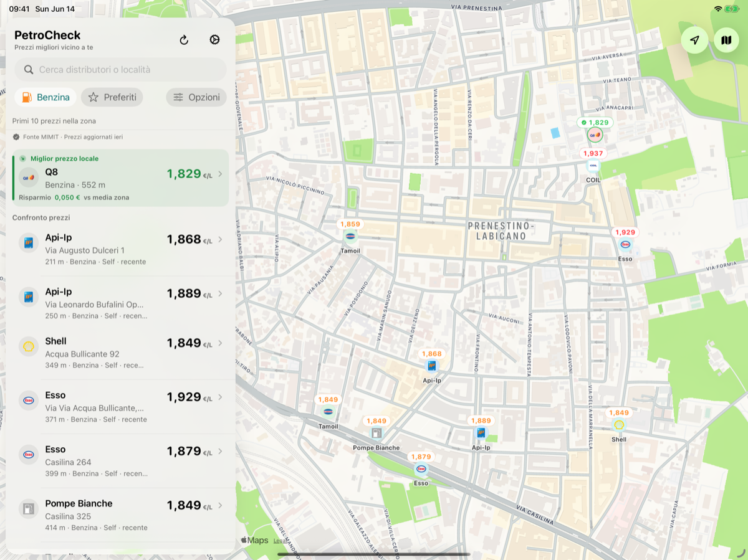Select Api-Ip logo in Via Augusto Dulceri row
The image size is (748, 560).
point(28,243)
